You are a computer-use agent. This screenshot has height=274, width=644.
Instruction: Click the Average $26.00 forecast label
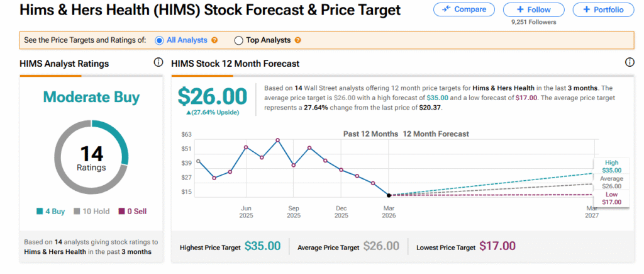[611, 182]
